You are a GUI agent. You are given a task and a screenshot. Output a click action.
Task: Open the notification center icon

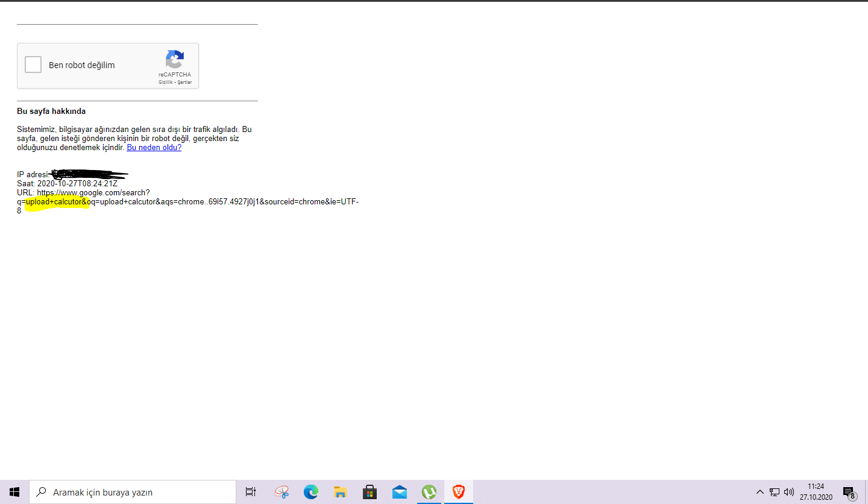click(x=849, y=492)
